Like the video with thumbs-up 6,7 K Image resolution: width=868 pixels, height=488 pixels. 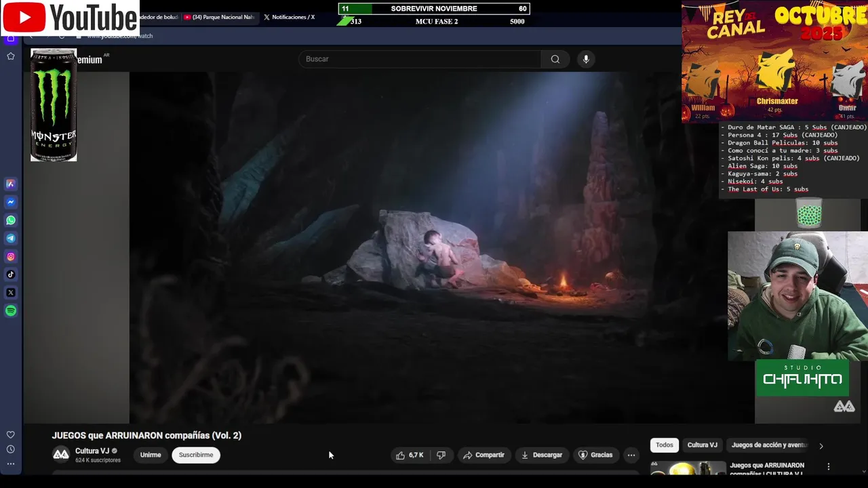coord(410,455)
